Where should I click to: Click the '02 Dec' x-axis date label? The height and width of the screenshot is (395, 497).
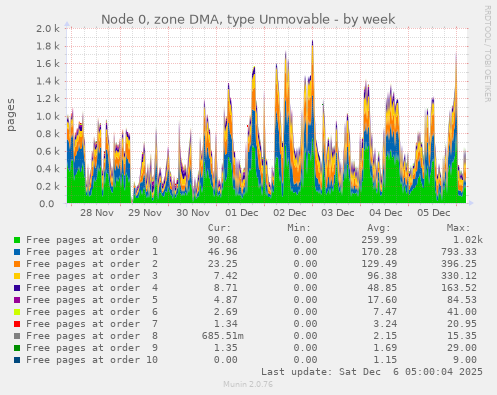[290, 213]
